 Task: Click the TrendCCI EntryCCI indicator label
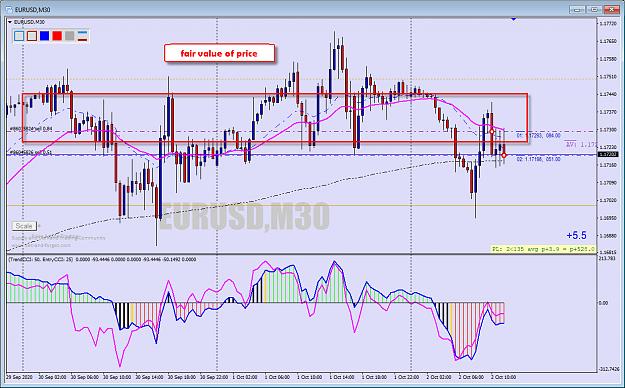(x=102, y=259)
